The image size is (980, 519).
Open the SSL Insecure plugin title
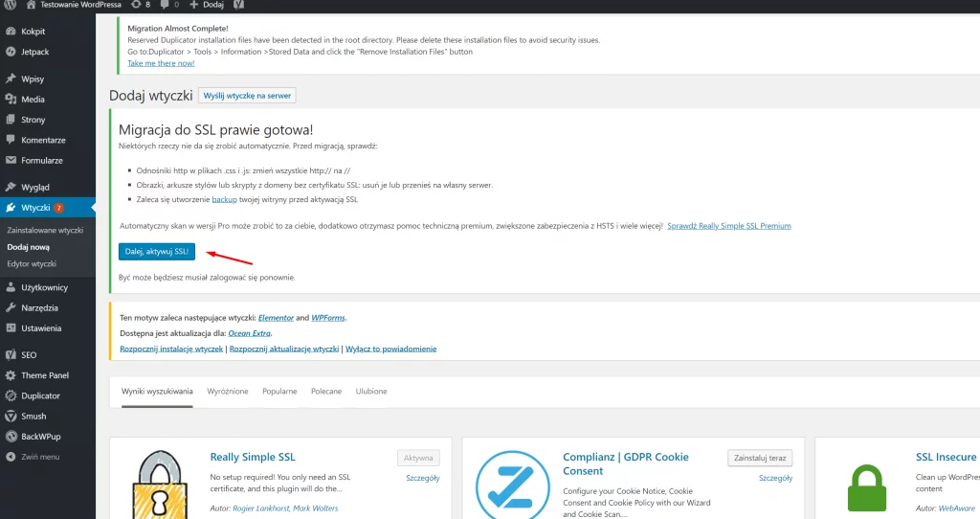tap(946, 457)
